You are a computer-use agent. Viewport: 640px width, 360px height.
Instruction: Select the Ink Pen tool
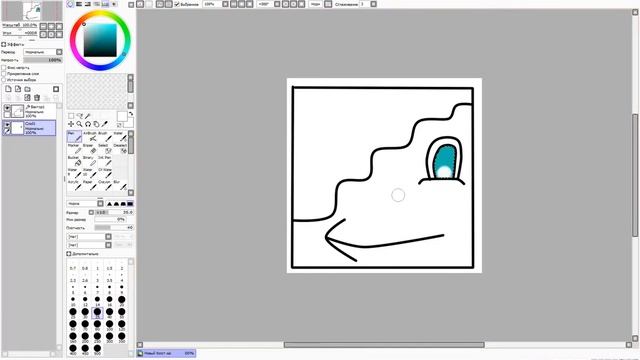point(104,161)
